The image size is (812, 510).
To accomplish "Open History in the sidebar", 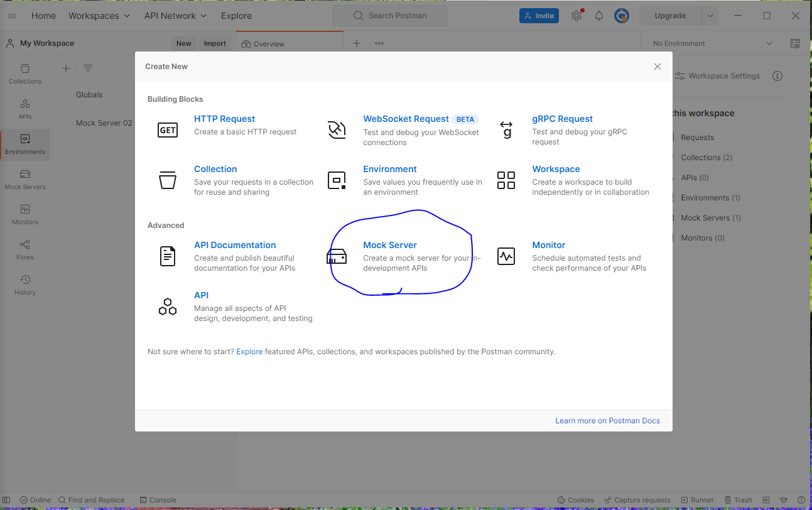I will [x=25, y=285].
